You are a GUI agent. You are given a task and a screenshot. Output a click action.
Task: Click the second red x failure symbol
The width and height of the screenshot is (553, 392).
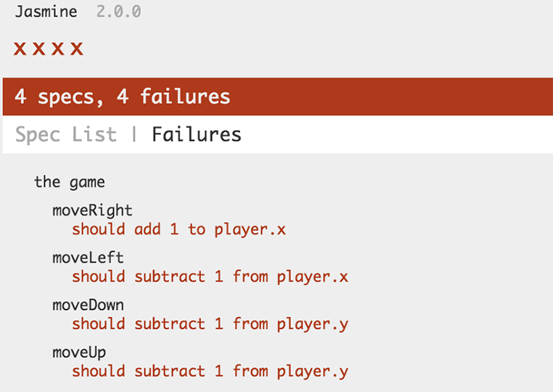(38, 49)
